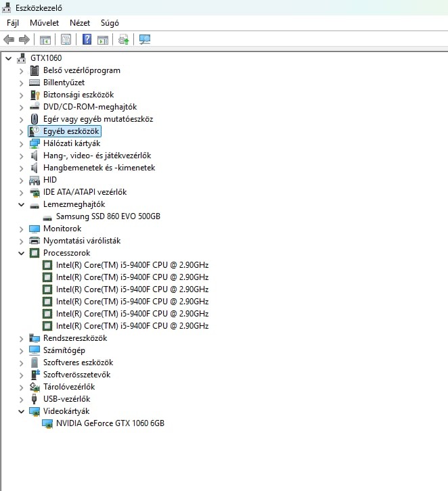Click the Belső vezérlőprogram chip icon
The width and height of the screenshot is (448, 491).
35,70
